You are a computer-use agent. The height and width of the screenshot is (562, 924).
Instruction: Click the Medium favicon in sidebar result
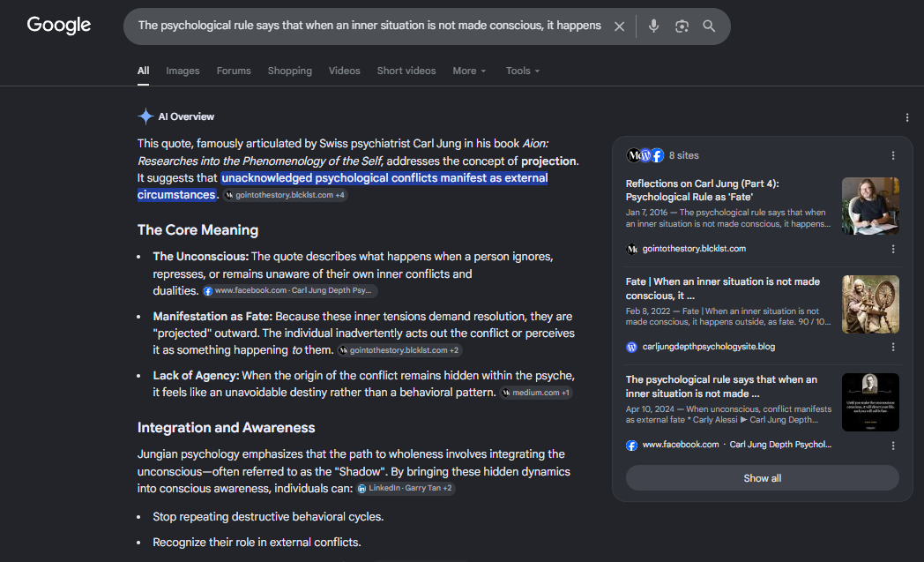click(x=631, y=249)
